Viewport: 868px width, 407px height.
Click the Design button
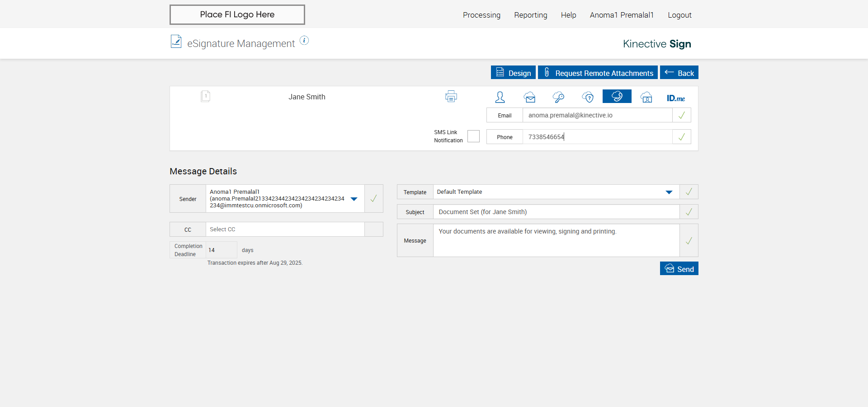(513, 73)
